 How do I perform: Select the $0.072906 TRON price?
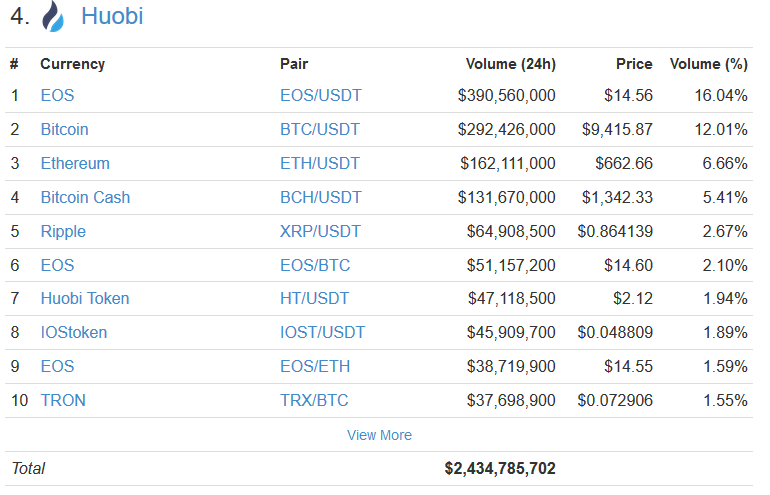coord(615,400)
